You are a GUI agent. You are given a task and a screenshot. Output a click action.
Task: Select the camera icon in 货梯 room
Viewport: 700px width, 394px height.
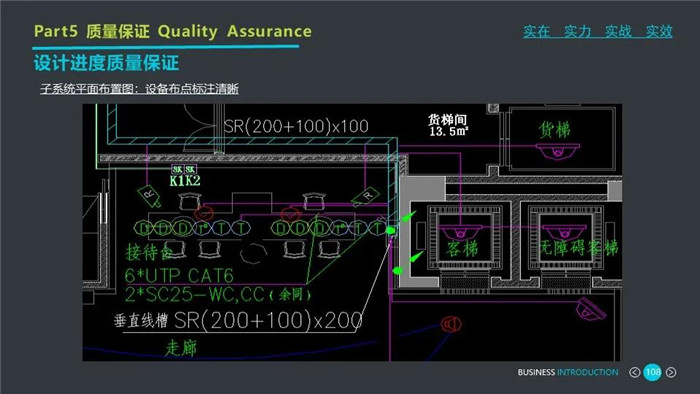click(x=557, y=151)
